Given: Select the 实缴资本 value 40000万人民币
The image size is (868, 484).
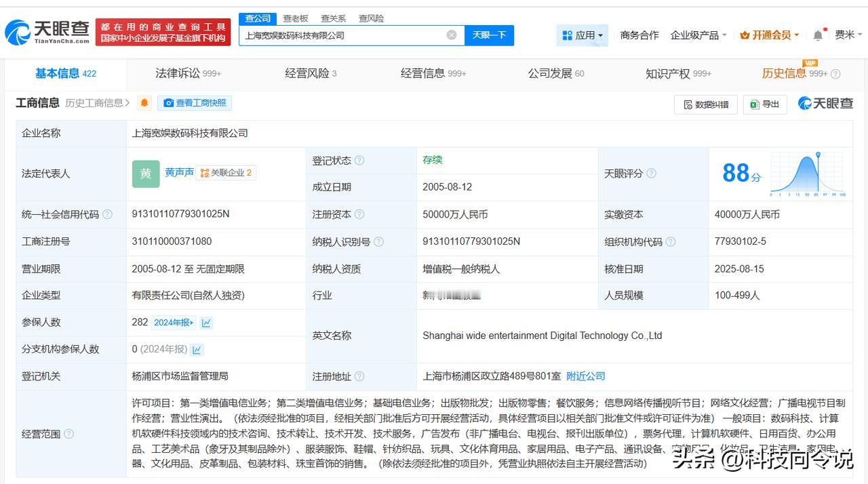Looking at the screenshot, I should (x=747, y=214).
